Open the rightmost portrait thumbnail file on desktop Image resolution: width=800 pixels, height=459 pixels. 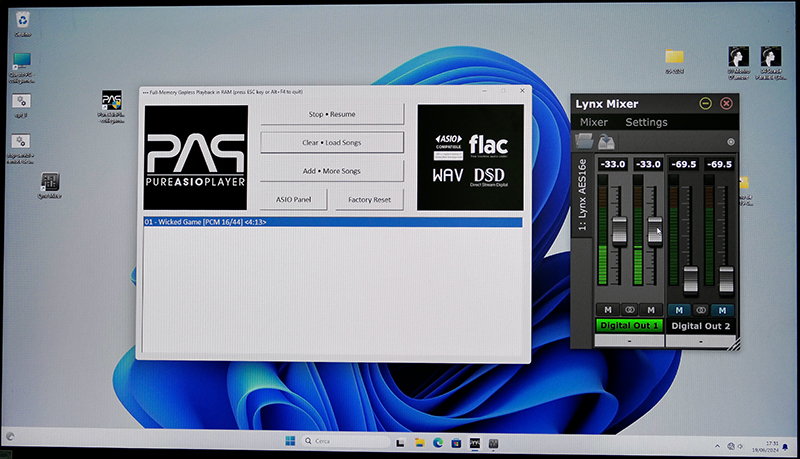[x=770, y=63]
